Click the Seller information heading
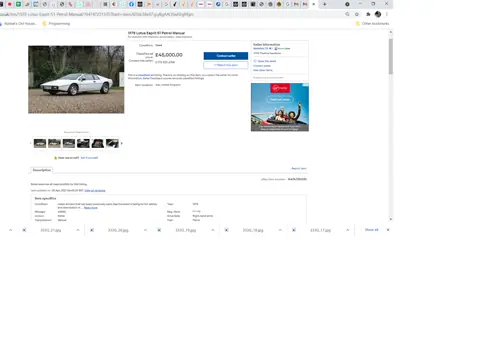The width and height of the screenshot is (480, 360). point(267,44)
